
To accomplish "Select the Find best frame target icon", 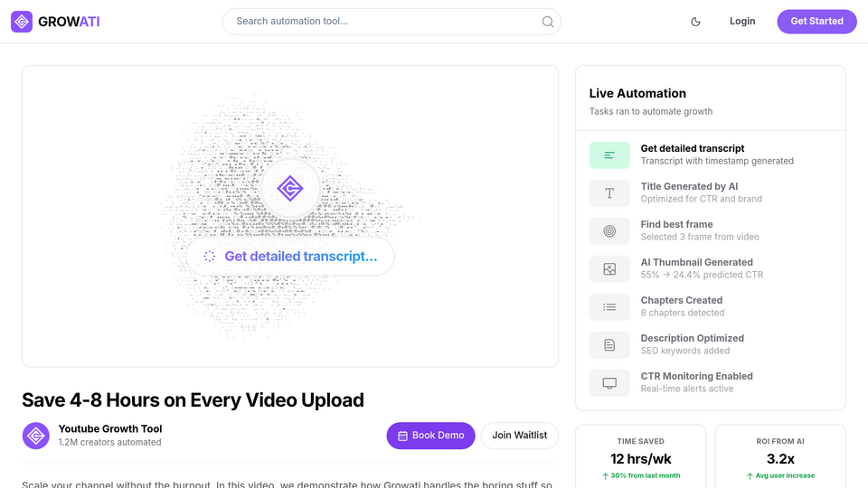I will tap(609, 231).
